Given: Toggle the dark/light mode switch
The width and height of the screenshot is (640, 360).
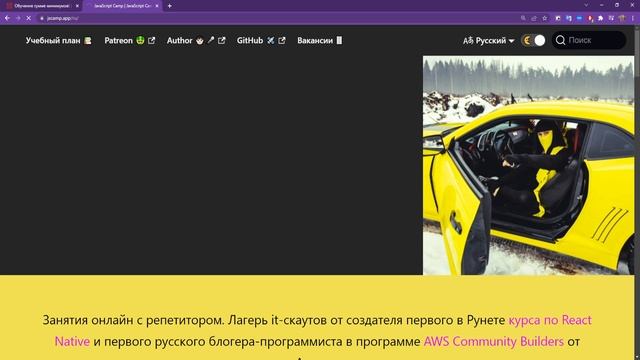Looking at the screenshot, I should 533,40.
